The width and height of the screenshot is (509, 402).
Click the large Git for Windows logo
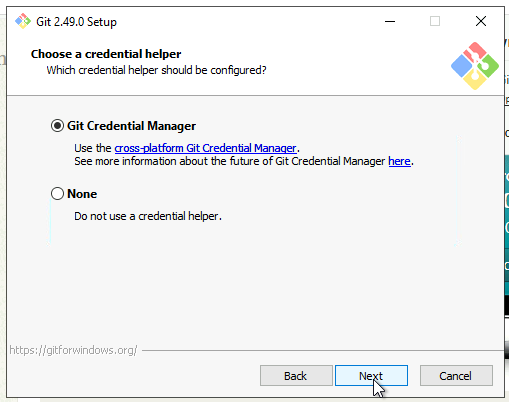[475, 66]
